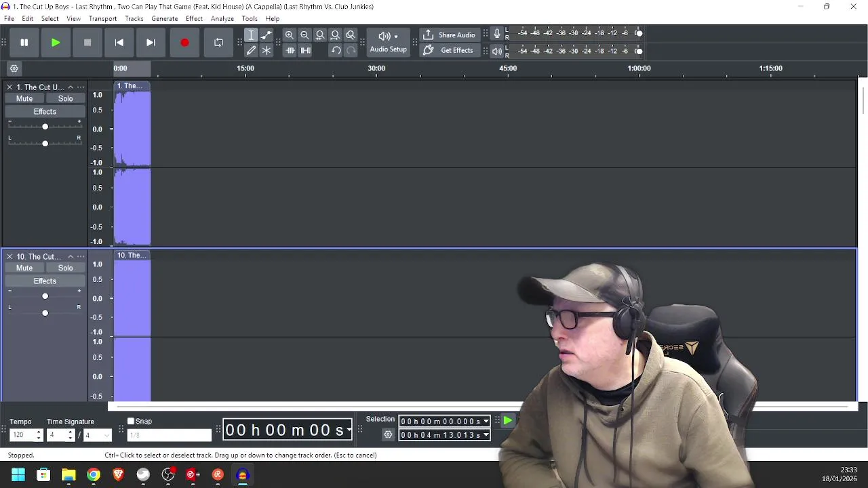Select the Envelope tool
This screenshot has width=868, height=488.
267,35
